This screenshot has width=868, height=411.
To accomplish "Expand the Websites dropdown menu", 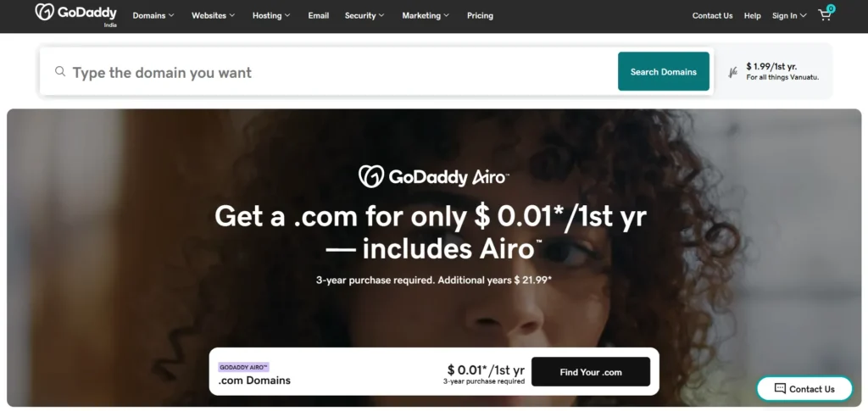I will 213,15.
